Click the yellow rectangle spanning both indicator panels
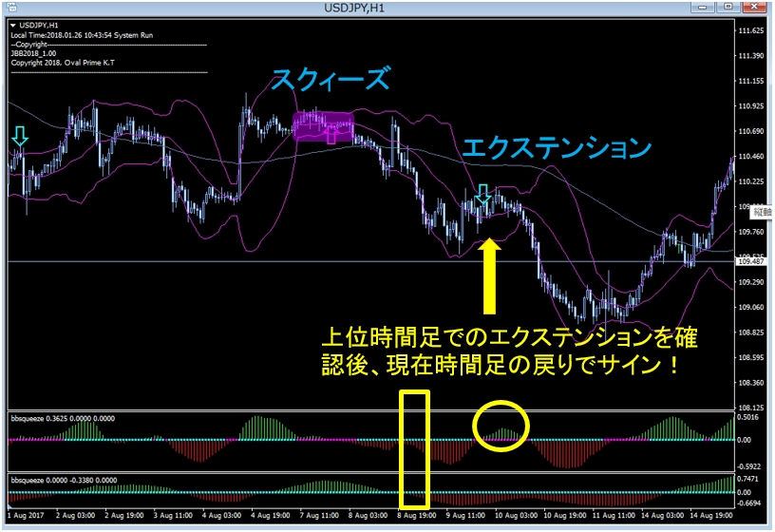 pos(415,447)
